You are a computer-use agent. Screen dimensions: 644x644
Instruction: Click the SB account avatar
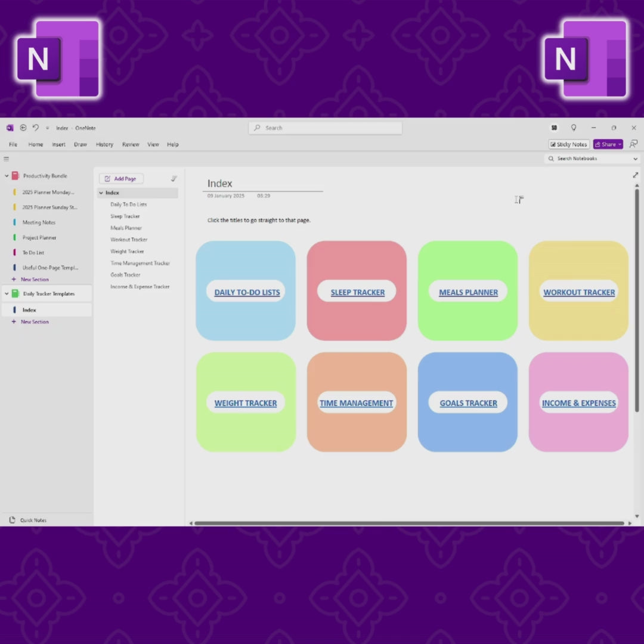554,128
